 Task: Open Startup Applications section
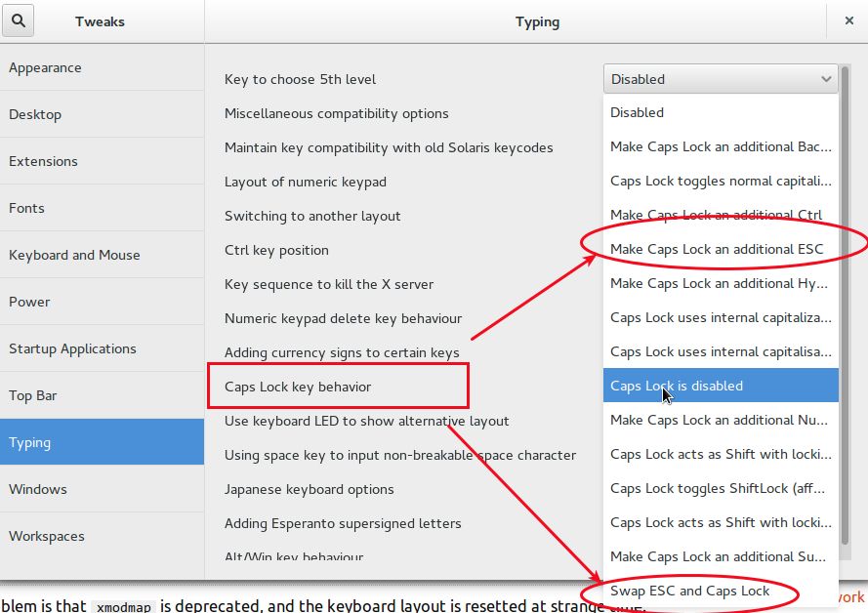coord(102,348)
